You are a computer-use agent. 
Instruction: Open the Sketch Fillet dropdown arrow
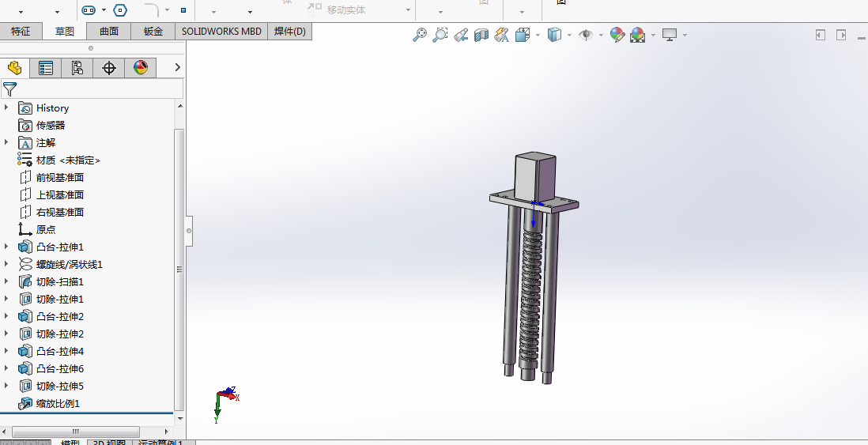coord(167,10)
